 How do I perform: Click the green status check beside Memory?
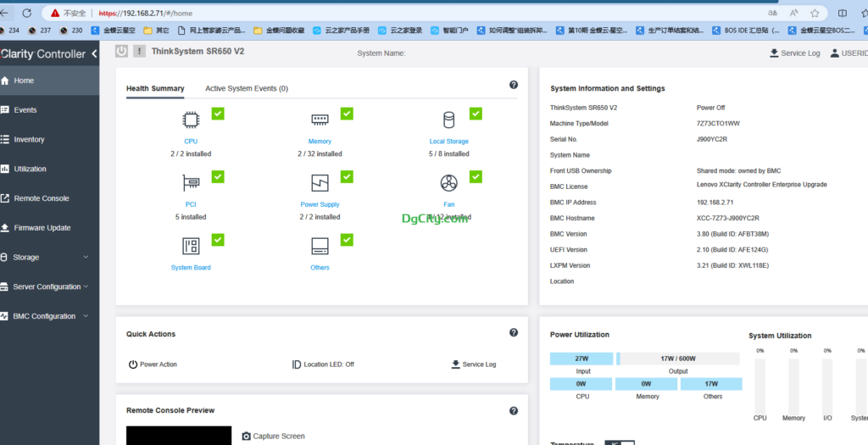click(347, 114)
